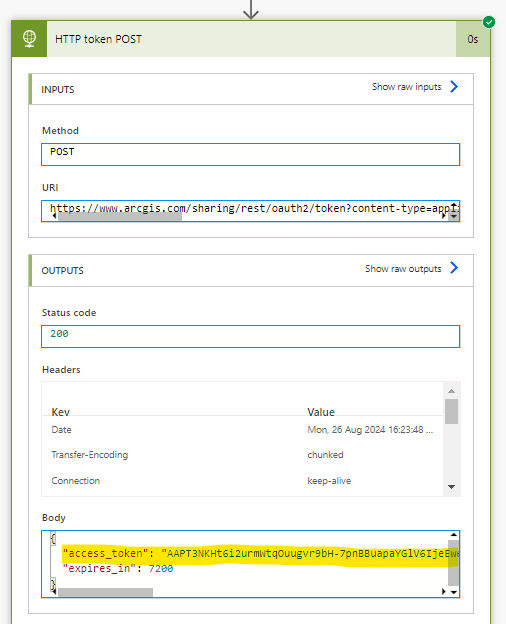
Task: Click the Show raw inputs link
Action: pos(406,87)
